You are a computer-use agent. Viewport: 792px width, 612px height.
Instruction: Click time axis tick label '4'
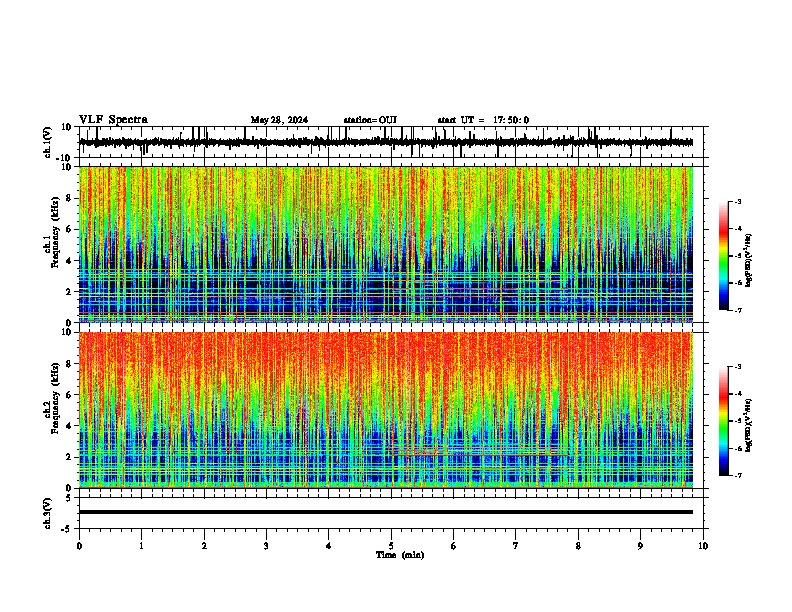pos(329,546)
